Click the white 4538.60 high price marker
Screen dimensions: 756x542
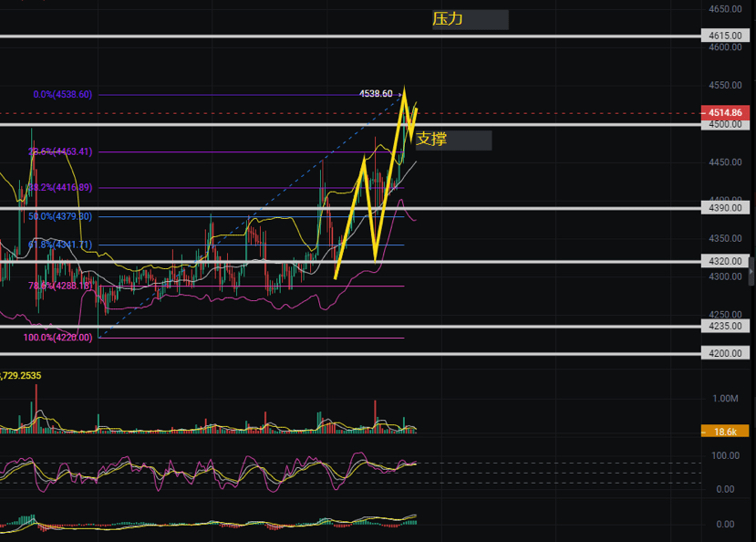tap(376, 94)
